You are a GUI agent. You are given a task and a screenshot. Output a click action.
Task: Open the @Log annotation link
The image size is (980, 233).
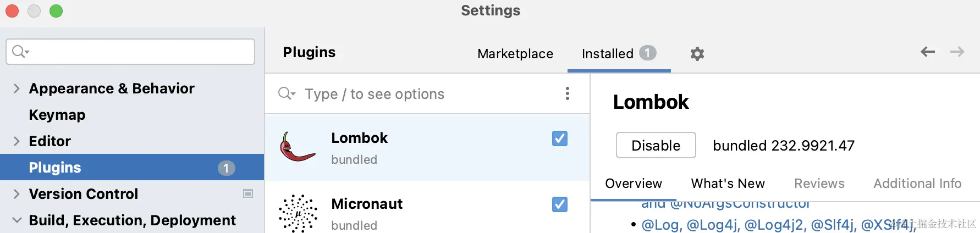tap(660, 225)
